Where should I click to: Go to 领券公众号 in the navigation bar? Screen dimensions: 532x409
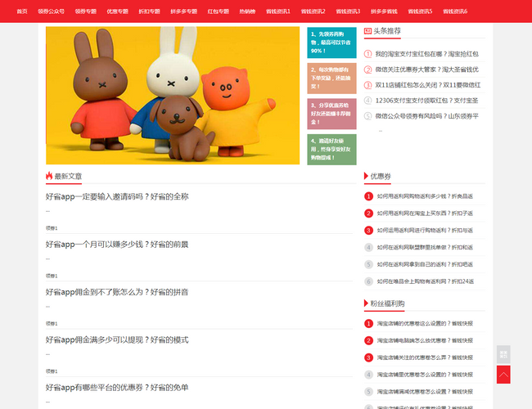click(x=52, y=11)
